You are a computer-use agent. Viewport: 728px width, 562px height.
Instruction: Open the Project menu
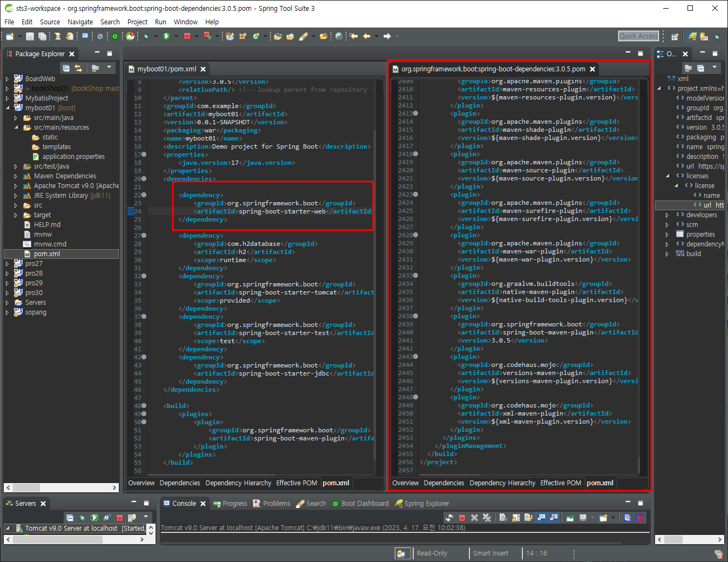(137, 22)
